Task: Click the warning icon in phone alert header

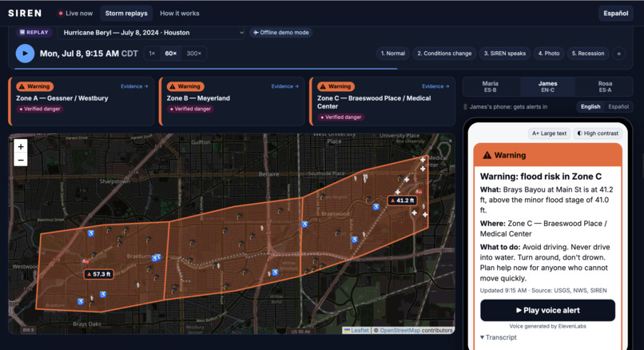Action: (487, 155)
